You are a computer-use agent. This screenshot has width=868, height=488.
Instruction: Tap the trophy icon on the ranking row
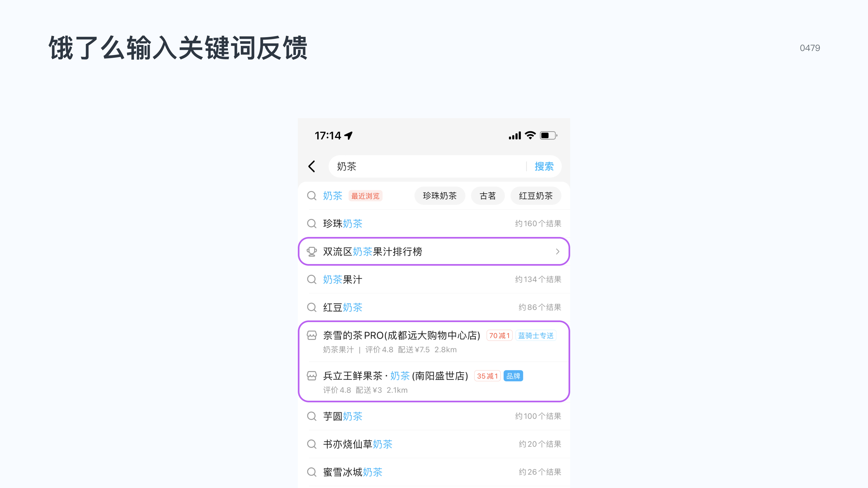coord(311,251)
